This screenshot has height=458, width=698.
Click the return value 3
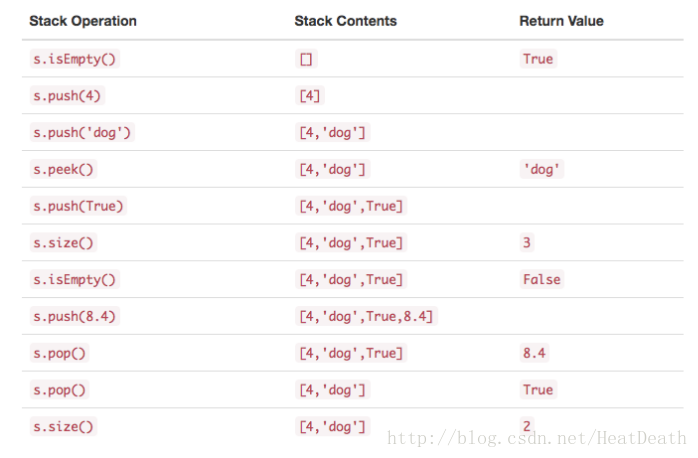click(527, 243)
